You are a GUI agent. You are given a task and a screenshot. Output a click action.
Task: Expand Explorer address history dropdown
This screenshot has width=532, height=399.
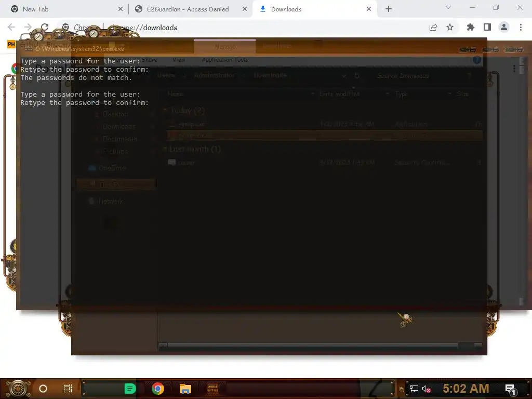[344, 76]
